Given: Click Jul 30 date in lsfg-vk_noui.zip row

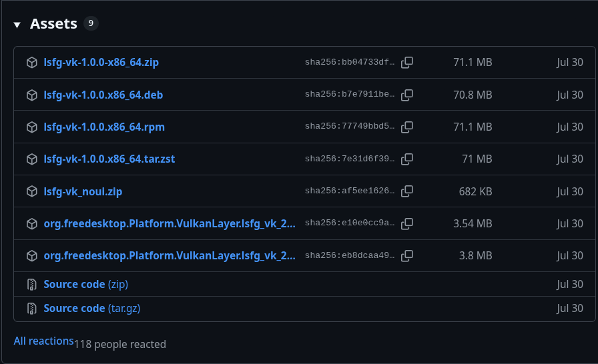Looking at the screenshot, I should [569, 191].
